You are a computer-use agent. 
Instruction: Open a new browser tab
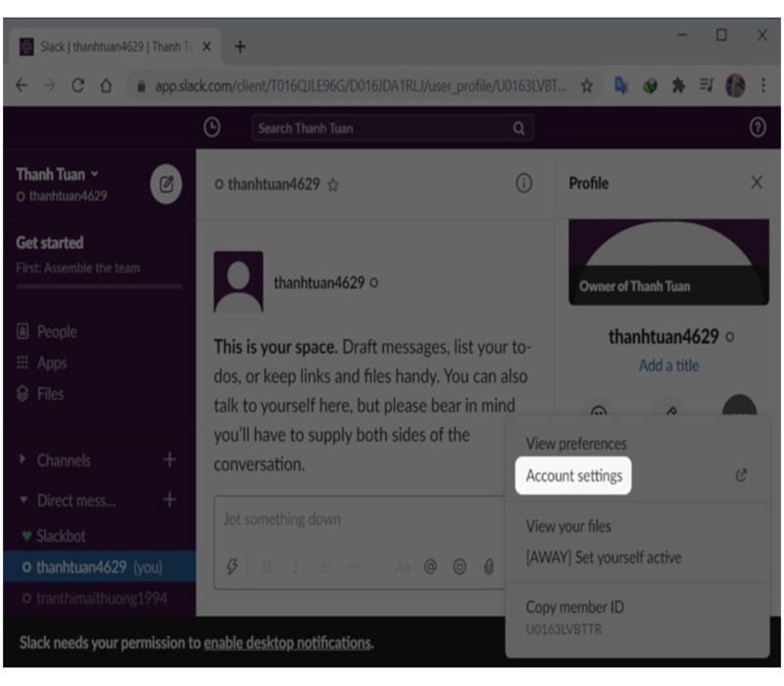click(x=240, y=46)
